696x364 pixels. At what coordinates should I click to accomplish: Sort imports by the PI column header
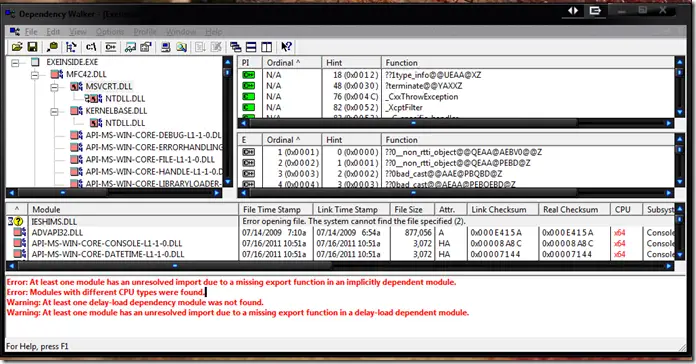tap(250, 63)
